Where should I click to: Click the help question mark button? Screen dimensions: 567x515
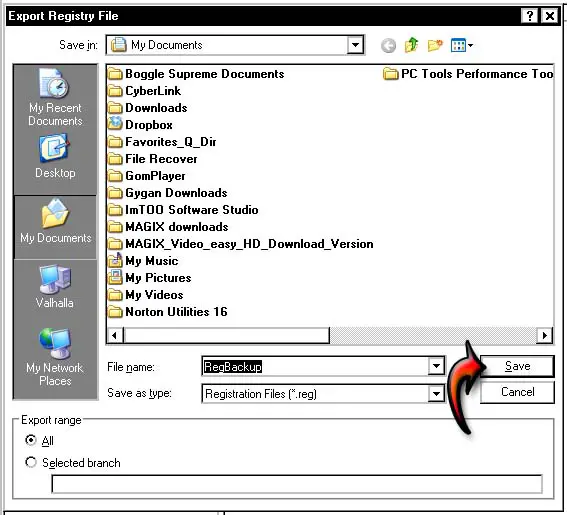tap(529, 16)
